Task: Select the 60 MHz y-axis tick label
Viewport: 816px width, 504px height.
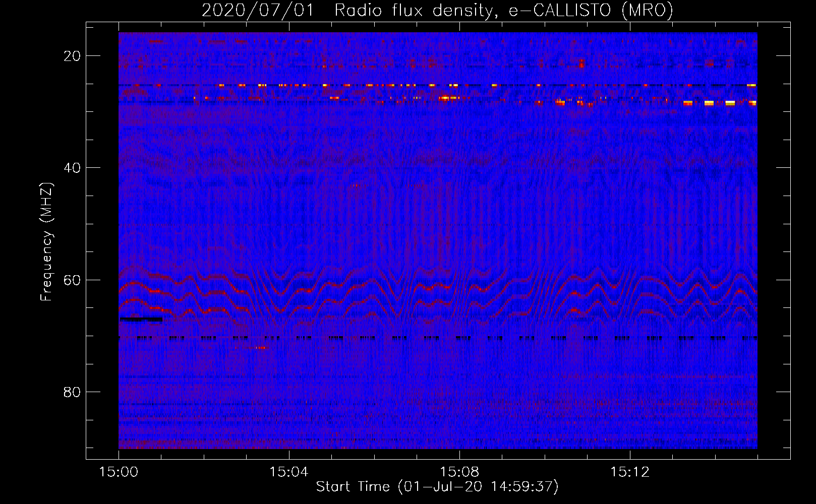Action: (72, 280)
